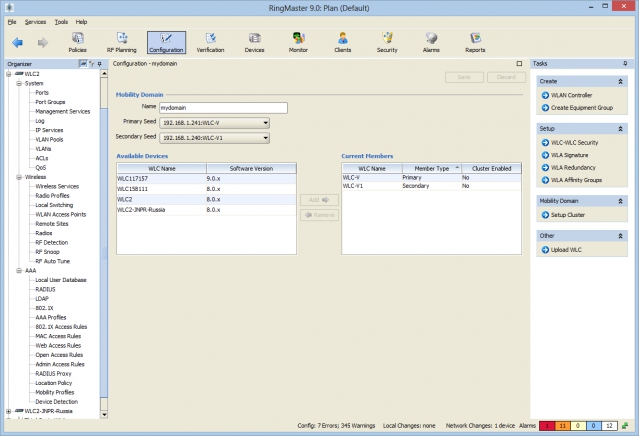Select WLC158111 row in Available Devices
The image size is (639, 436).
pos(206,189)
